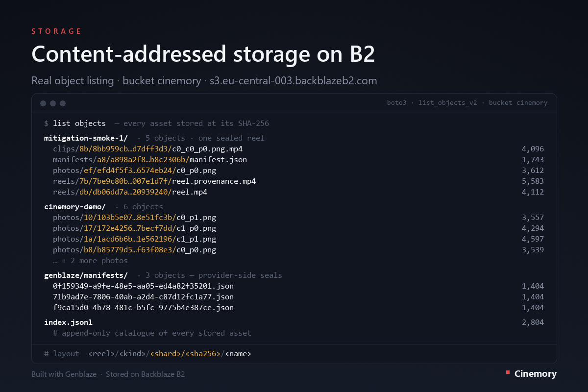Select the cinemory-demo/ folder heading
Image resolution: width=588 pixels, height=392 pixels.
pos(75,207)
